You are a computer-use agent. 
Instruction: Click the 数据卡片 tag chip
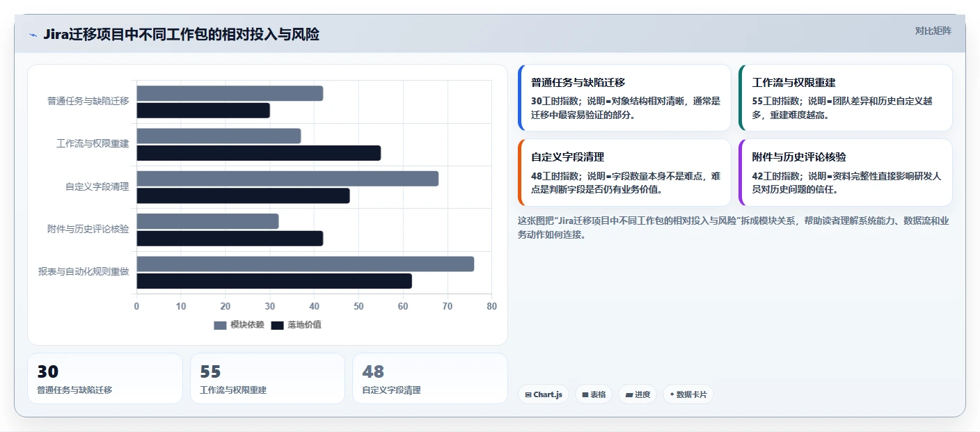pos(688,394)
